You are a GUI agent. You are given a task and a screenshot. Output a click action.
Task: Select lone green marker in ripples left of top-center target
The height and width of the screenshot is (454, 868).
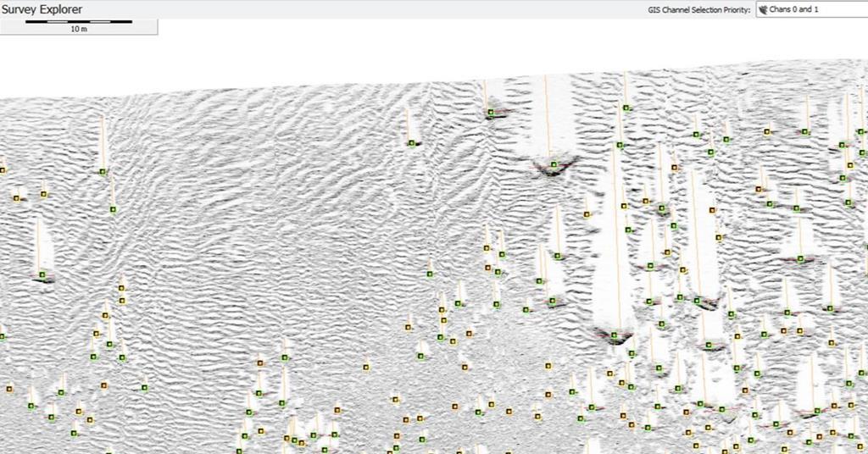click(x=412, y=143)
